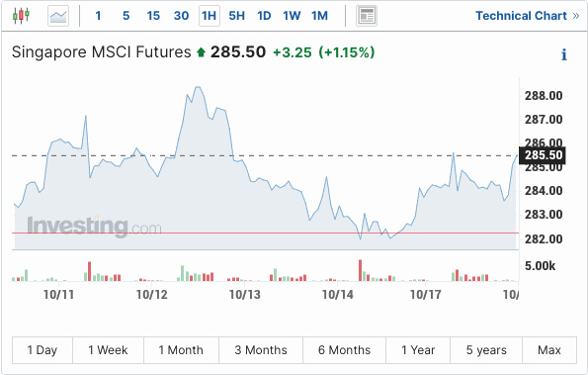This screenshot has height=375, width=588.
Task: Click the 10/17 date axis label
Action: pyautogui.click(x=425, y=295)
